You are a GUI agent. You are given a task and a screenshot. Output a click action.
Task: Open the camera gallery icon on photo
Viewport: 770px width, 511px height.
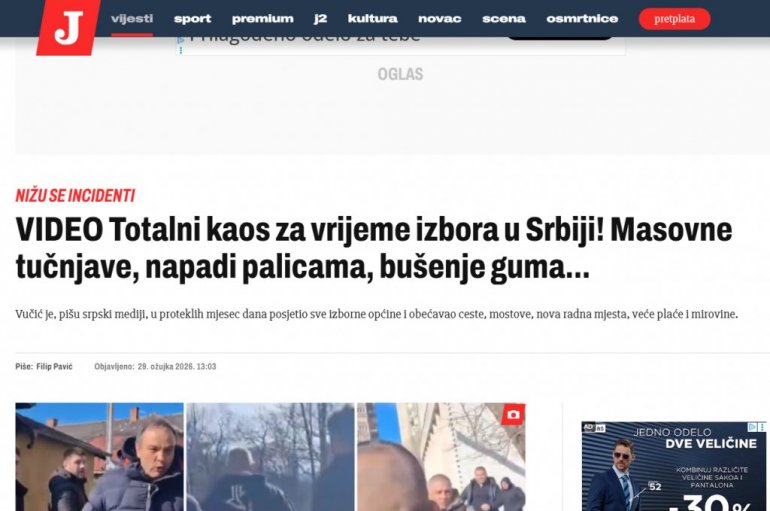(513, 415)
